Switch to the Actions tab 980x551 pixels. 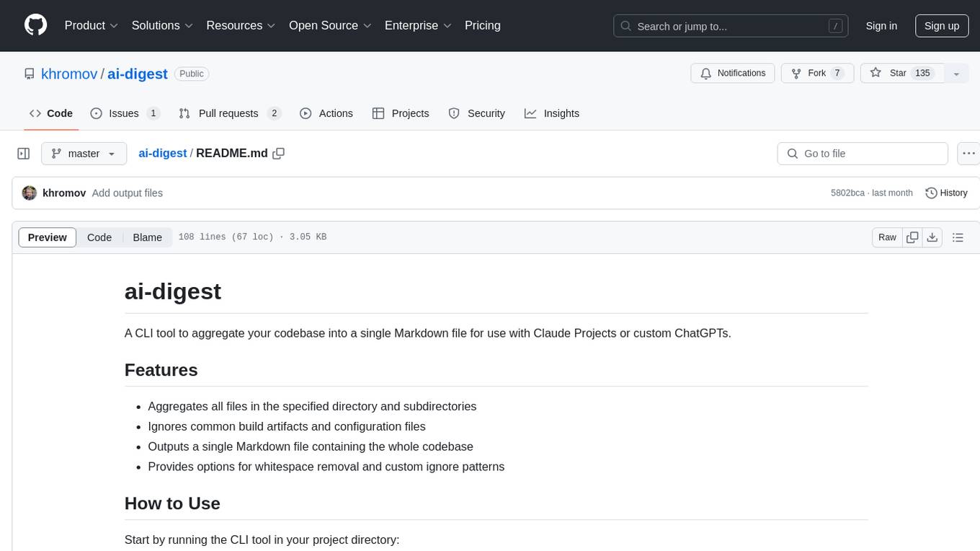[326, 113]
